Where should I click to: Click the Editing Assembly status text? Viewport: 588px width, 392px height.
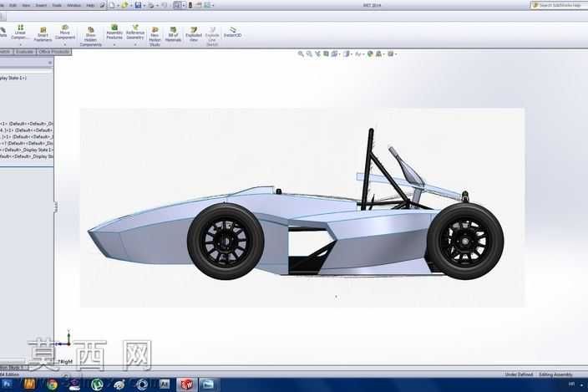[555, 374]
